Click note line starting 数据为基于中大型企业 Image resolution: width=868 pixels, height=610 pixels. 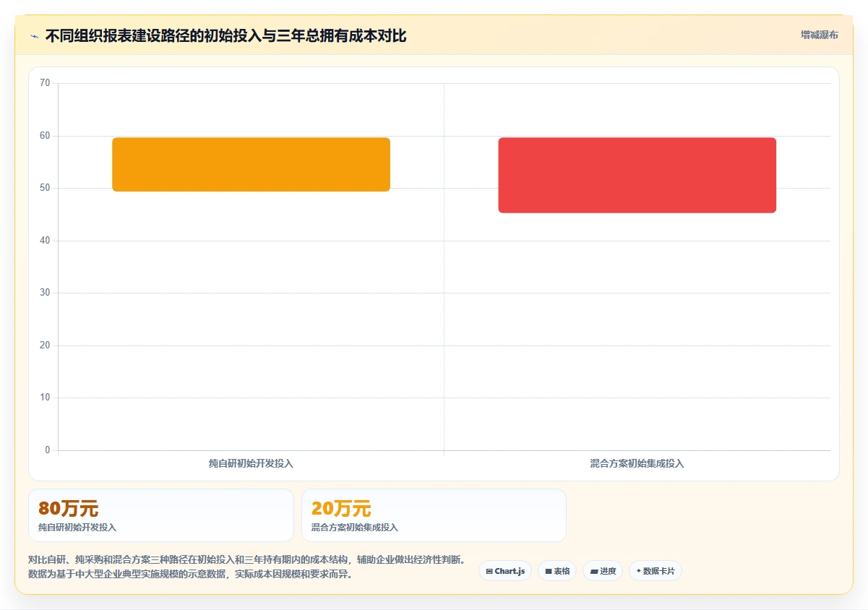tap(190, 575)
